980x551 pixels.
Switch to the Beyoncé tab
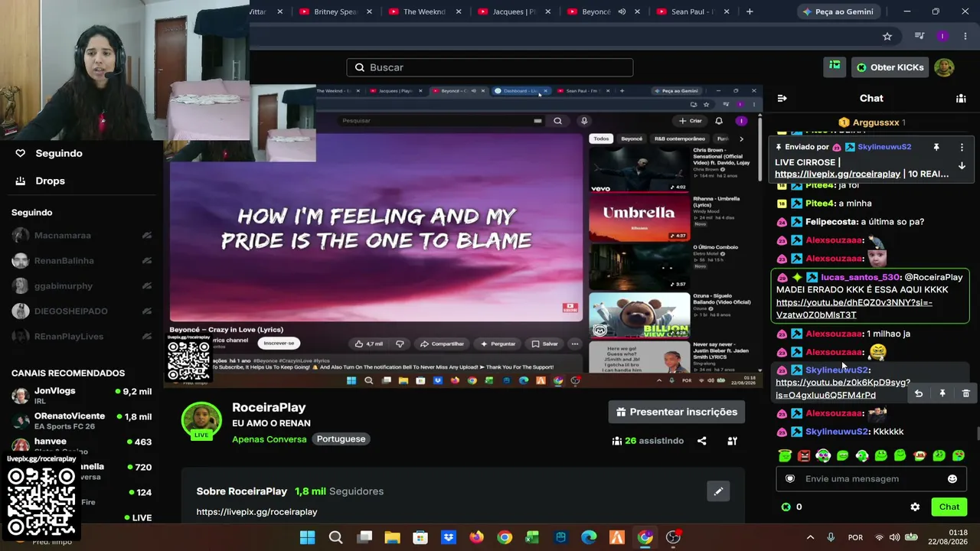597,11
